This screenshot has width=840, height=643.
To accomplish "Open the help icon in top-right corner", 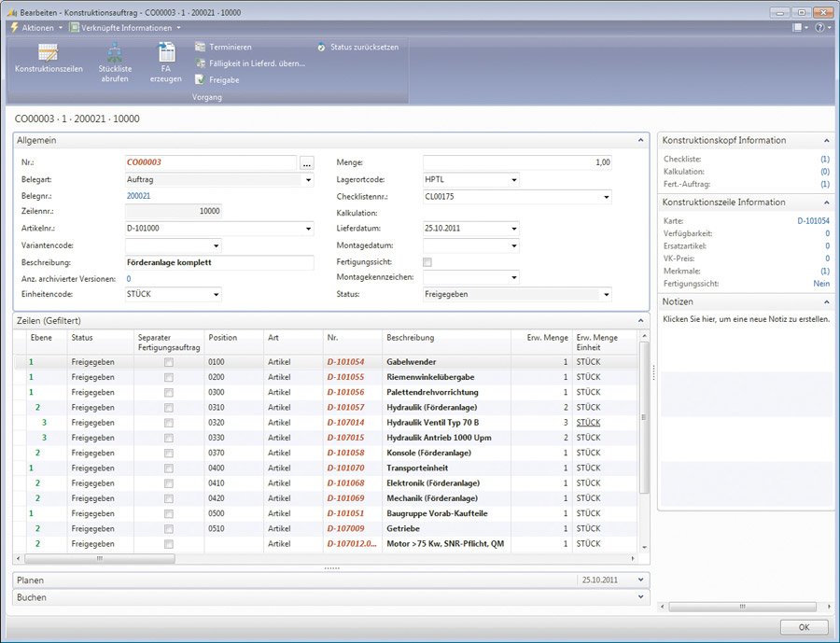I will [819, 28].
